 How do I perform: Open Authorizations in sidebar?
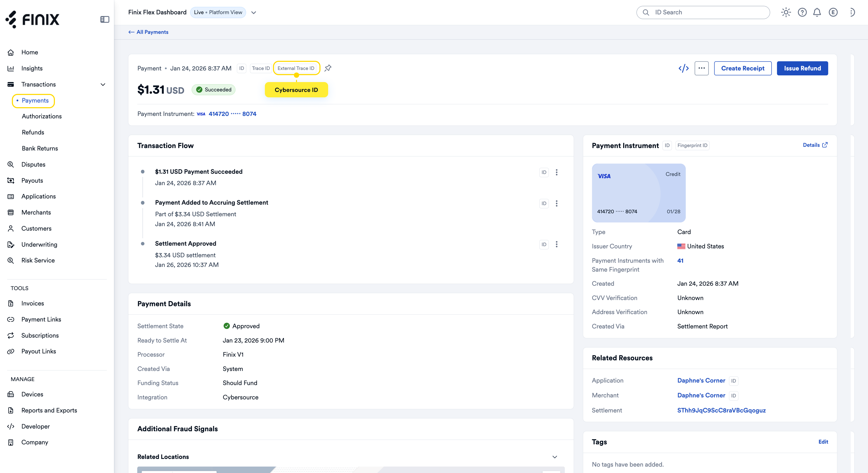pyautogui.click(x=42, y=116)
